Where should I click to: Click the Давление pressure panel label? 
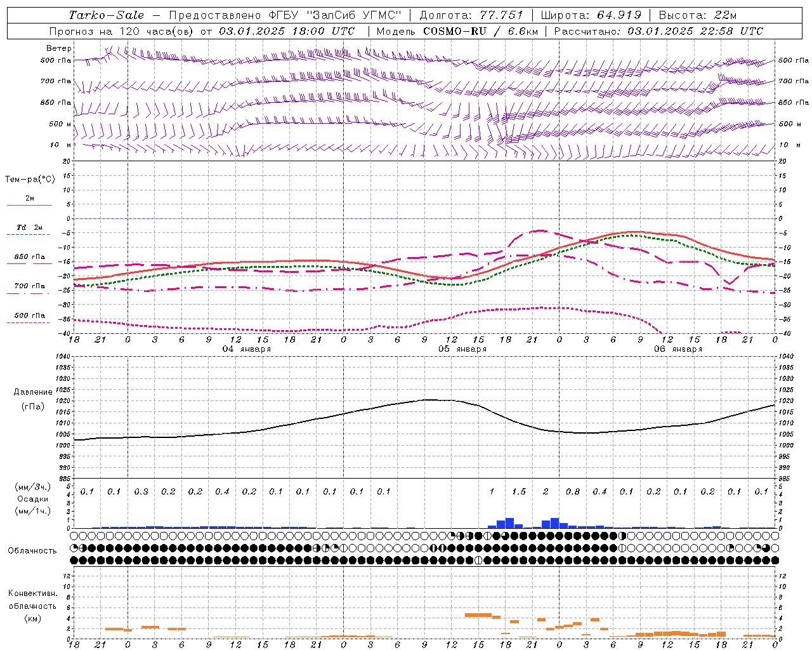(33, 392)
